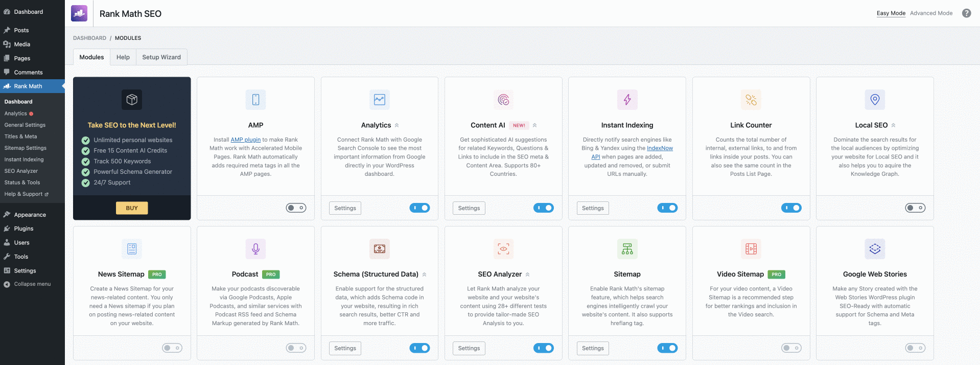This screenshot has width=980, height=365.
Task: Click the Local SEO map pin icon
Action: tap(875, 100)
